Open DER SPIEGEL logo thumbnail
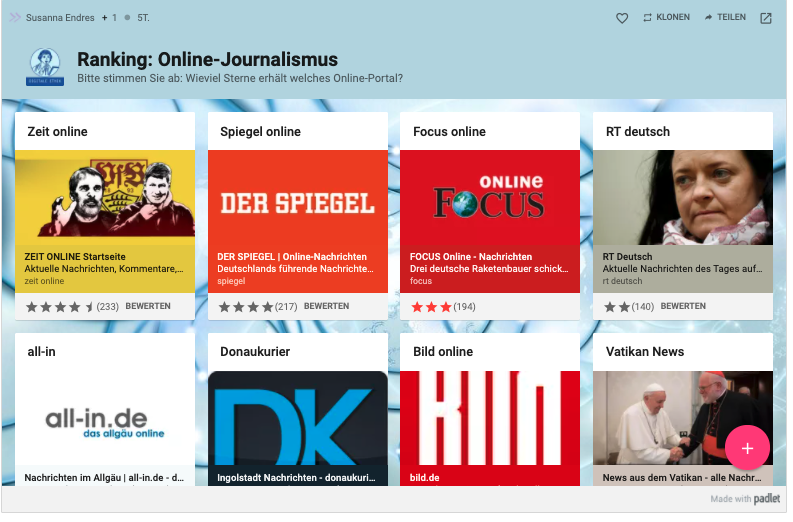The width and height of the screenshot is (793, 522). click(x=297, y=198)
